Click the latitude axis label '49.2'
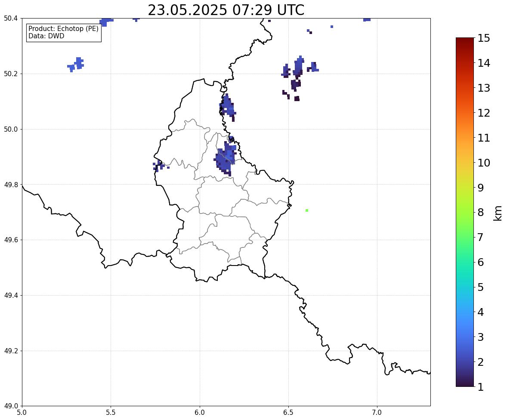This screenshot has width=507, height=420. (11, 351)
